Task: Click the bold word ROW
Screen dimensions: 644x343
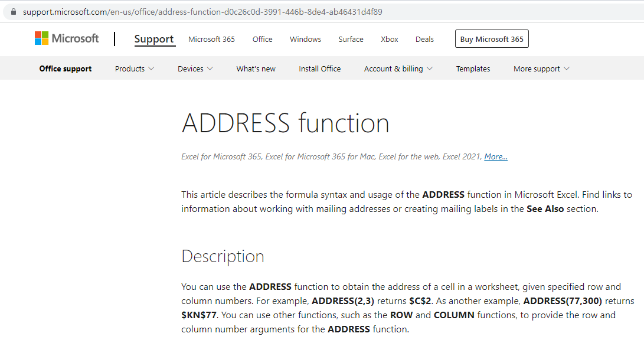Action: tap(401, 315)
